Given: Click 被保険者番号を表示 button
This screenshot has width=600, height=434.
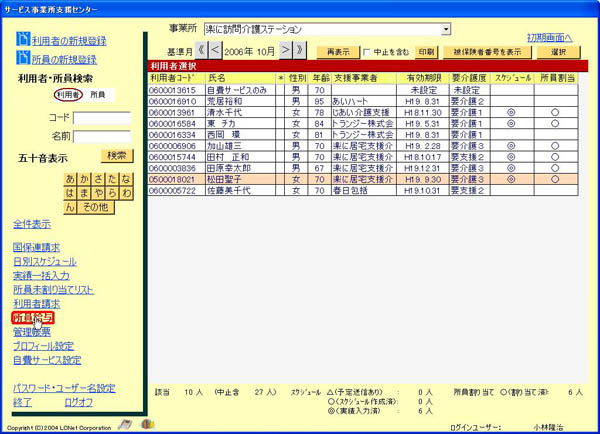Looking at the screenshot, I should 487,52.
